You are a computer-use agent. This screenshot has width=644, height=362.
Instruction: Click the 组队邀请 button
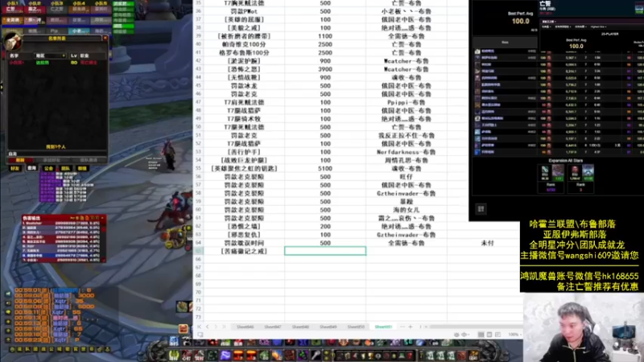[x=89, y=160]
